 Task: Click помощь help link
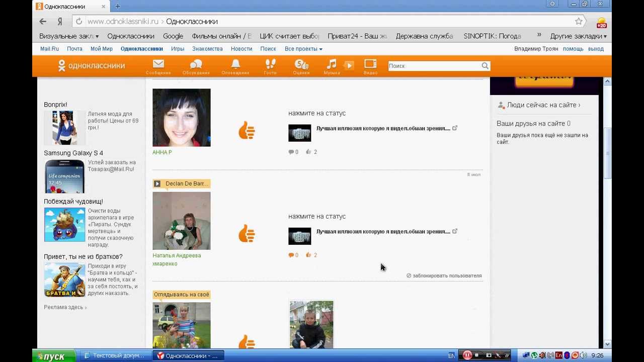point(573,49)
